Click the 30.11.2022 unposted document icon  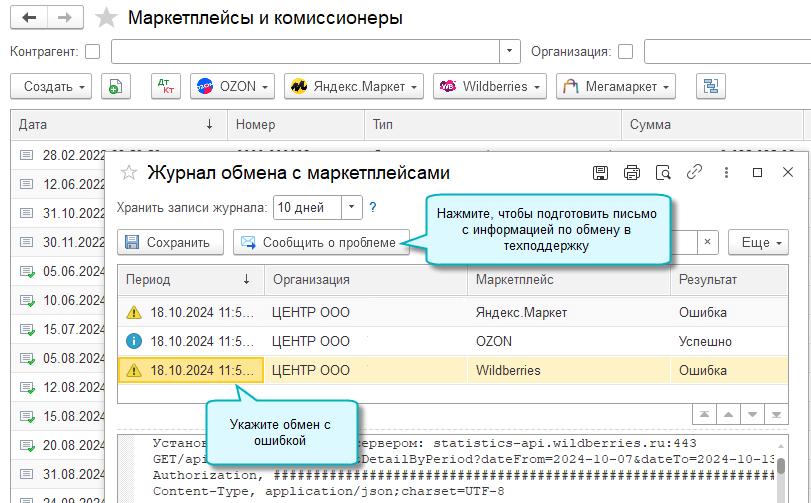coord(26,241)
